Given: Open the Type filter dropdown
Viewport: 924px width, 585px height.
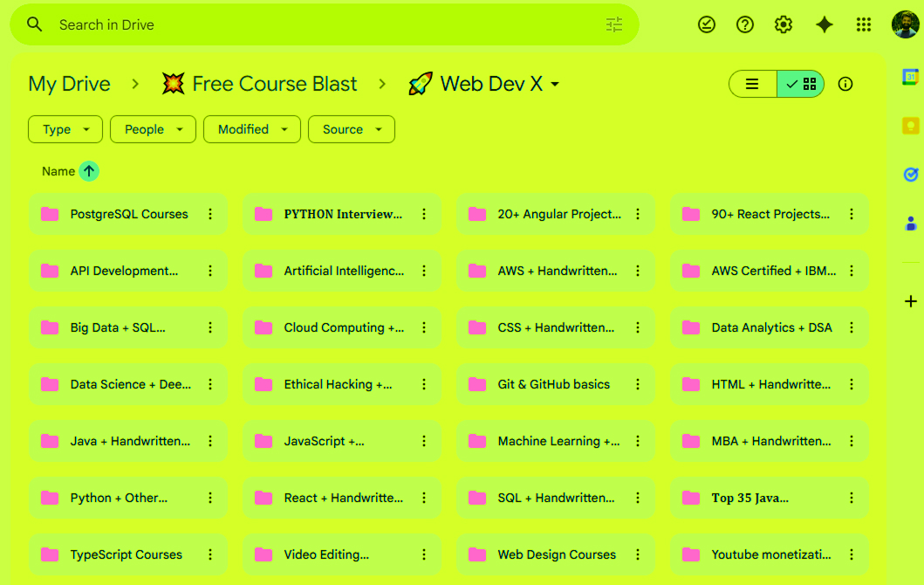Looking at the screenshot, I should [x=65, y=129].
